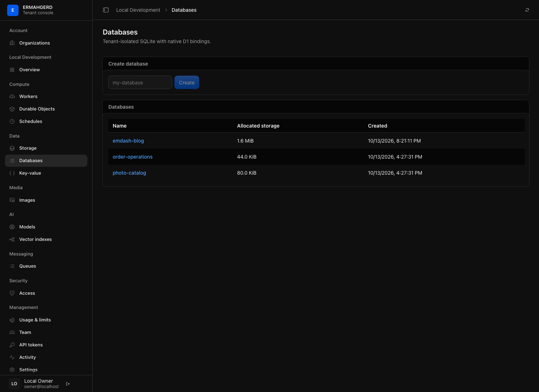Image resolution: width=539 pixels, height=392 pixels.
Task: Click the Storage cylinder icon
Action: click(x=12, y=148)
